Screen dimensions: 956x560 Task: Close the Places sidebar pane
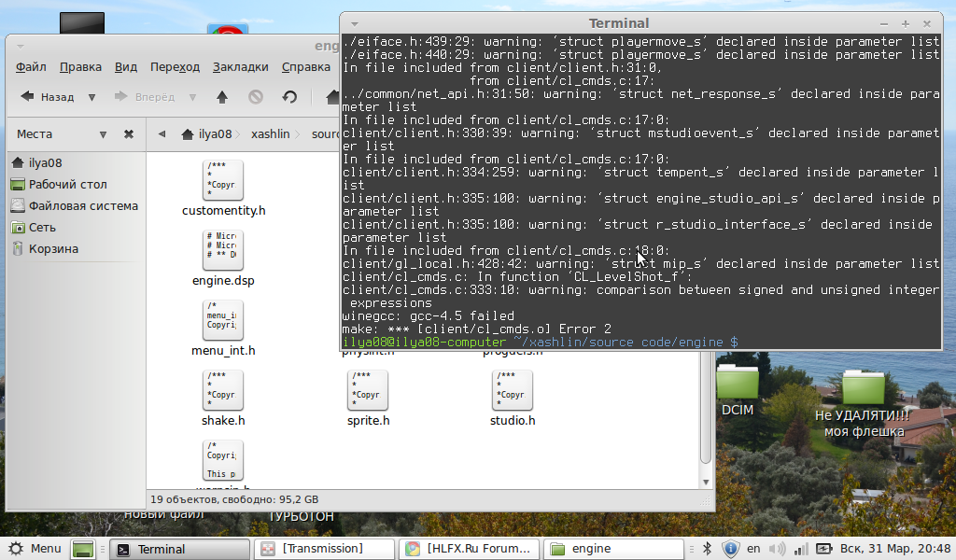[x=129, y=134]
